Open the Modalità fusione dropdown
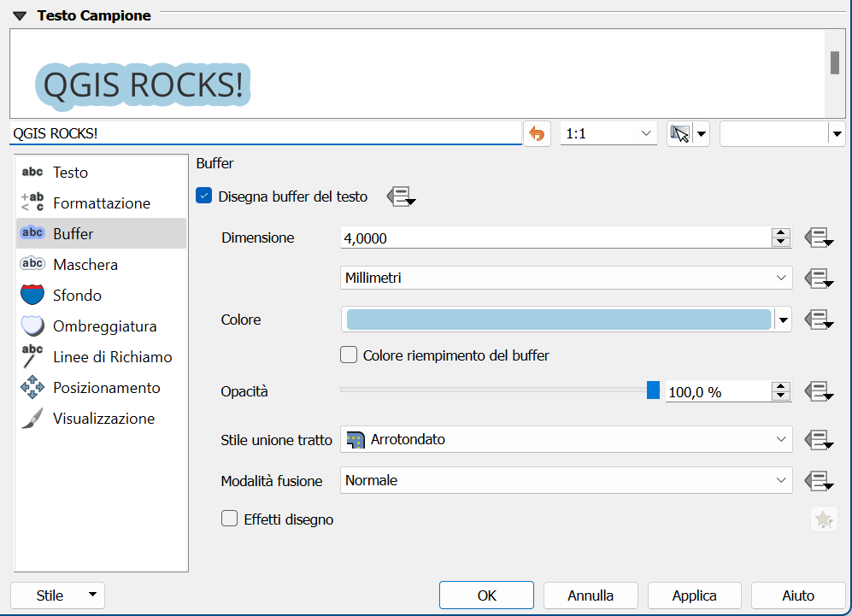The width and height of the screenshot is (852, 616). pos(567,480)
